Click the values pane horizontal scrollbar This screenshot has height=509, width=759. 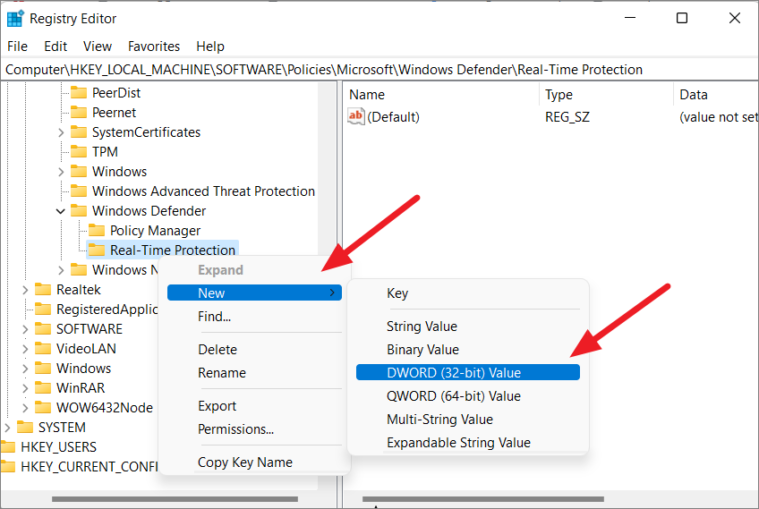[x=483, y=499]
